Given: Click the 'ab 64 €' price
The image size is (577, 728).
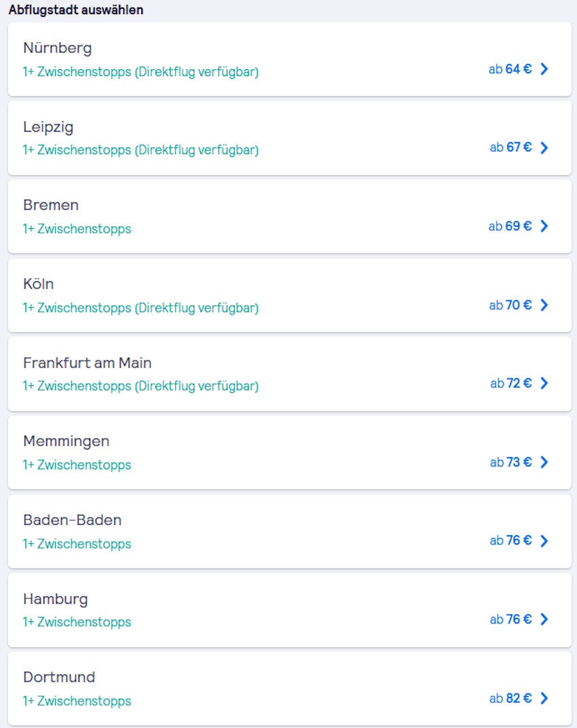Looking at the screenshot, I should pos(510,69).
